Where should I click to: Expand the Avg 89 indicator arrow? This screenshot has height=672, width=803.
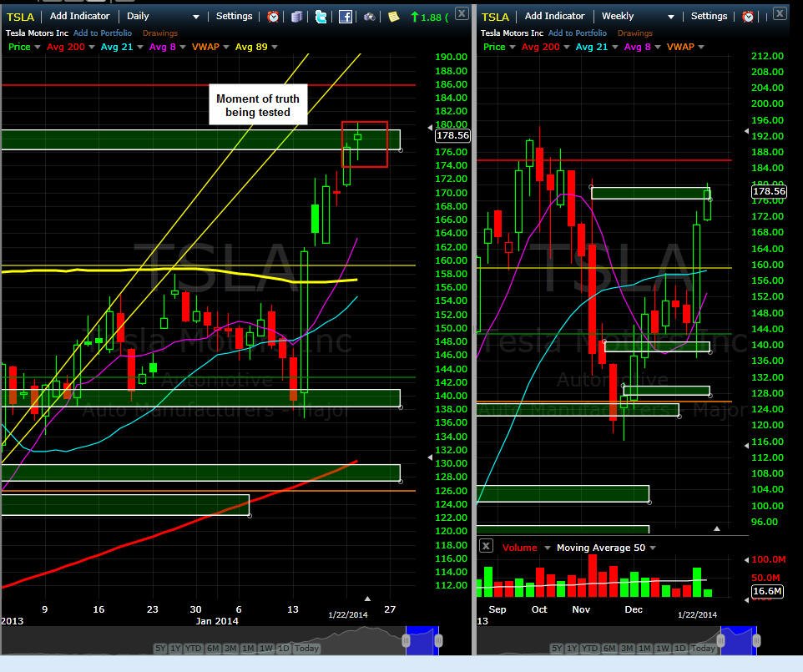point(275,47)
